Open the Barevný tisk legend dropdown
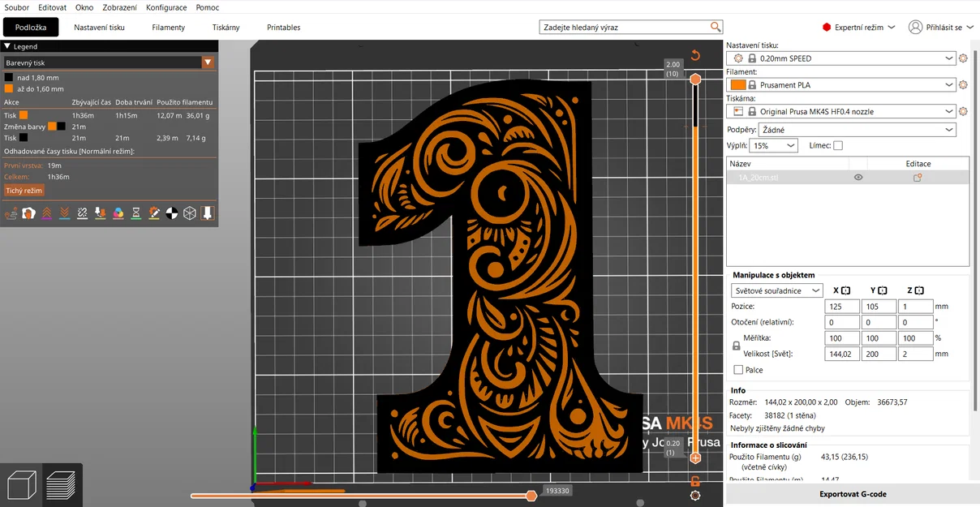 click(x=207, y=62)
